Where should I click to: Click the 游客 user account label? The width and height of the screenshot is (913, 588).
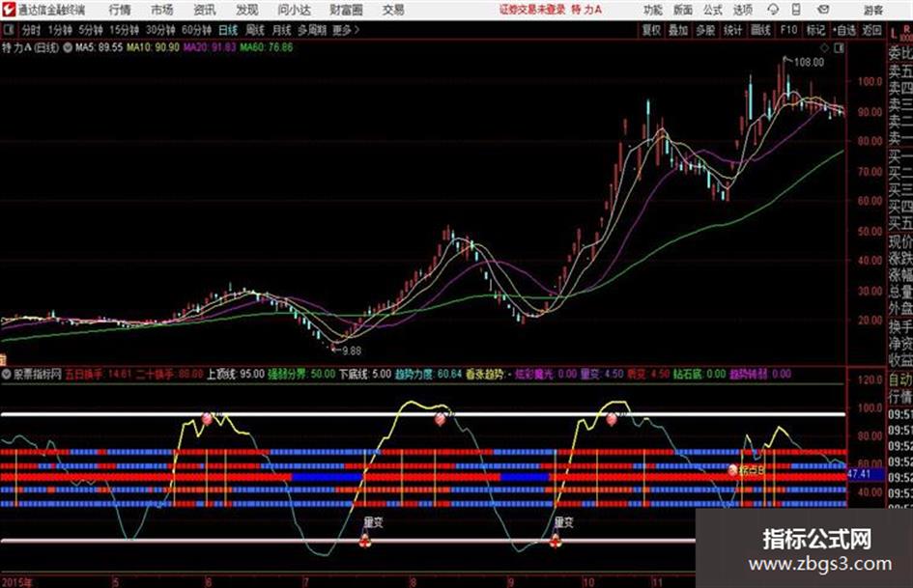click(x=872, y=10)
